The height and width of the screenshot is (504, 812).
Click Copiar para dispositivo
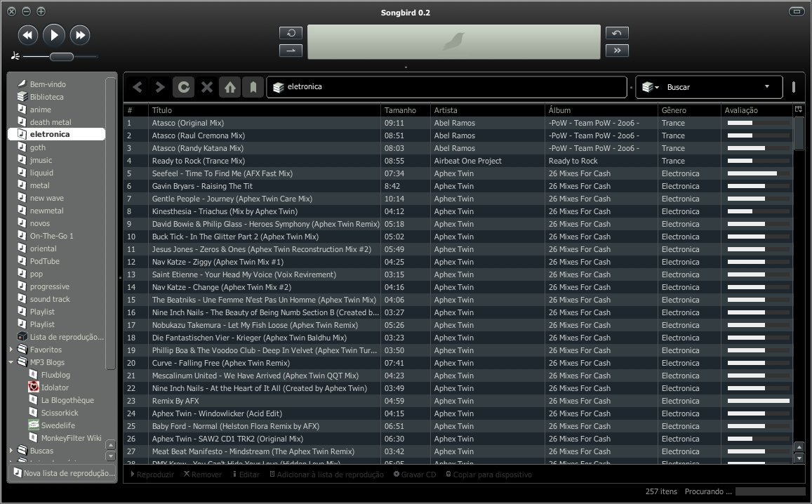[489, 475]
